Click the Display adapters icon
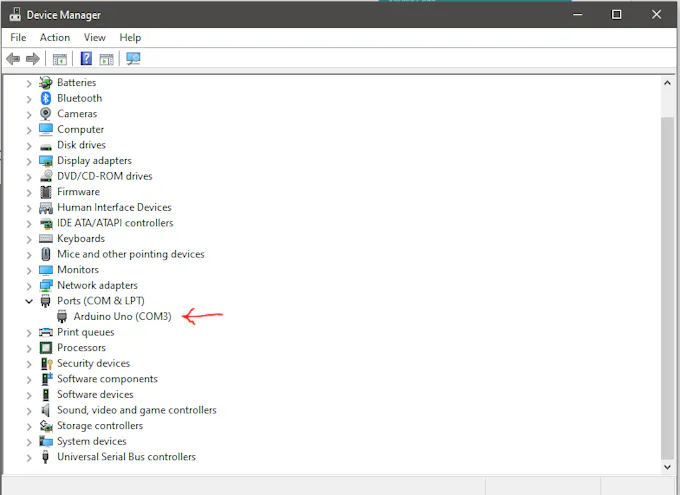This screenshot has height=495, width=680. click(46, 161)
